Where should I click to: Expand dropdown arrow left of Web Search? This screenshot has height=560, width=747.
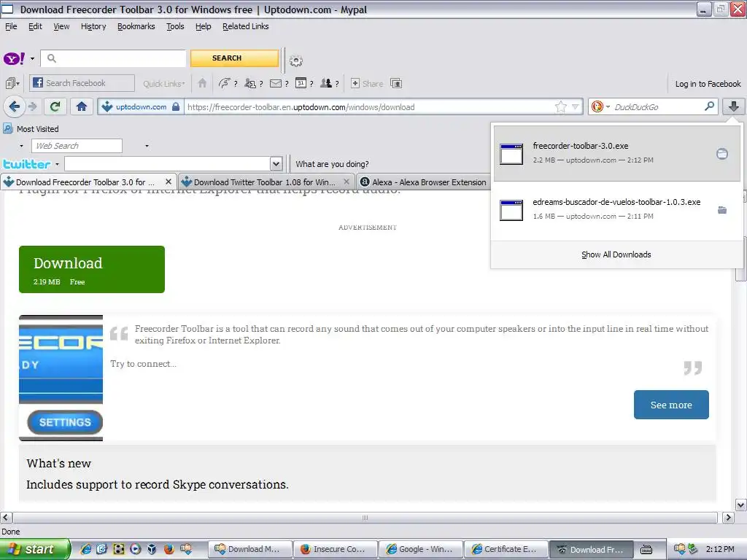(21, 146)
